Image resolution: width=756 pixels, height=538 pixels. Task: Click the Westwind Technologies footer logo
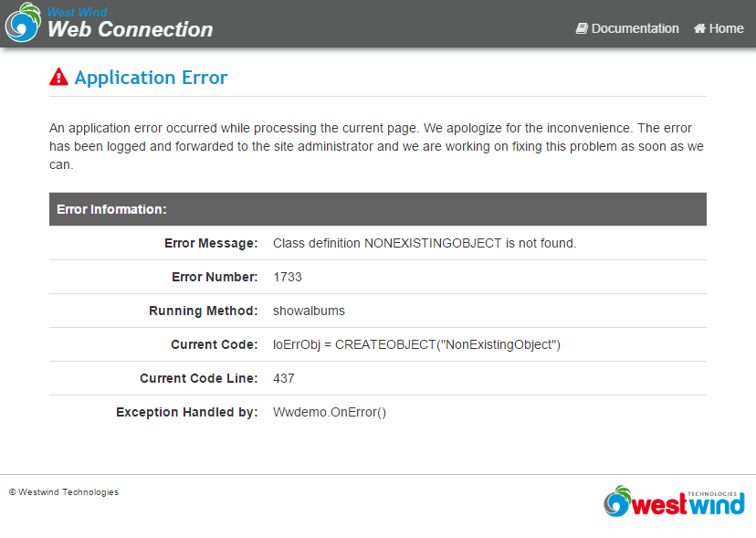click(674, 501)
